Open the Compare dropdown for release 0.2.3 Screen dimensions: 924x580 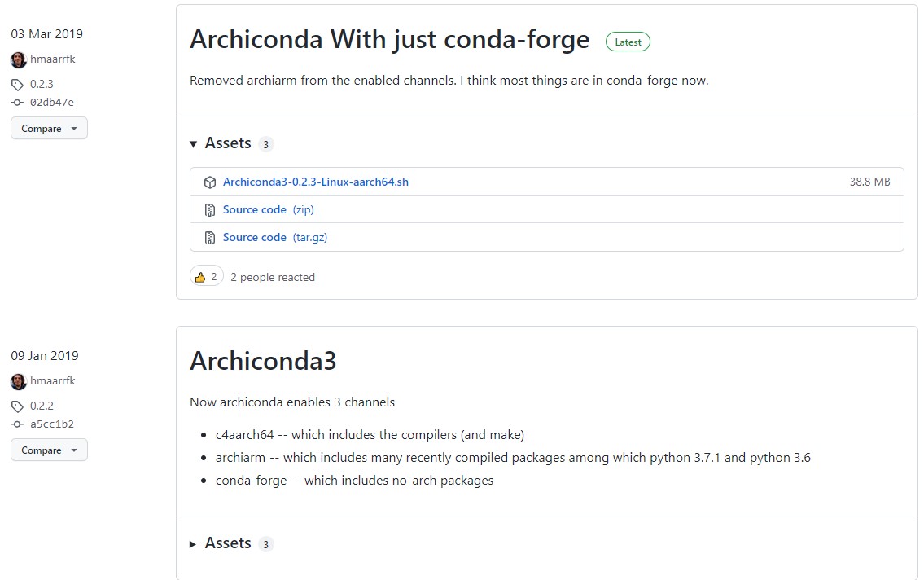(x=49, y=129)
